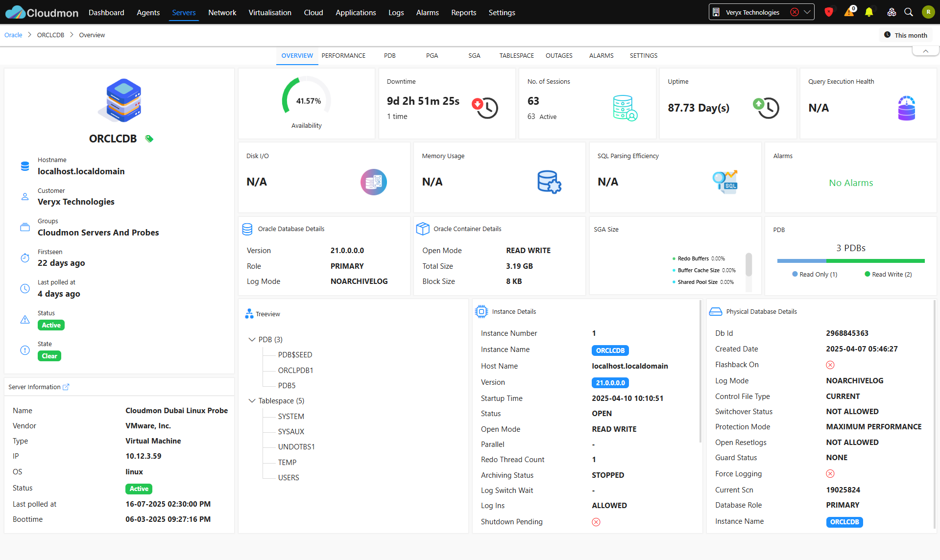This screenshot has height=560, width=940.
Task: Click the blue Read Only segment of PDB bar
Action: coord(801,261)
